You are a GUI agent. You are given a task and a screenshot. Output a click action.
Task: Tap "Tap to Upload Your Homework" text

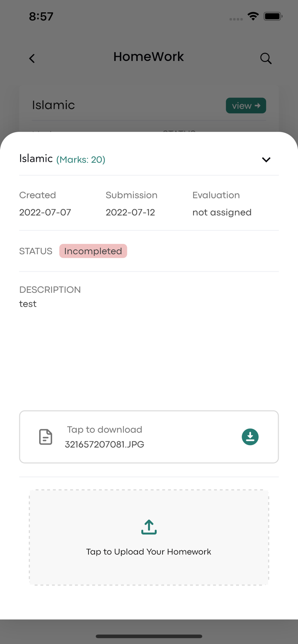(x=149, y=552)
